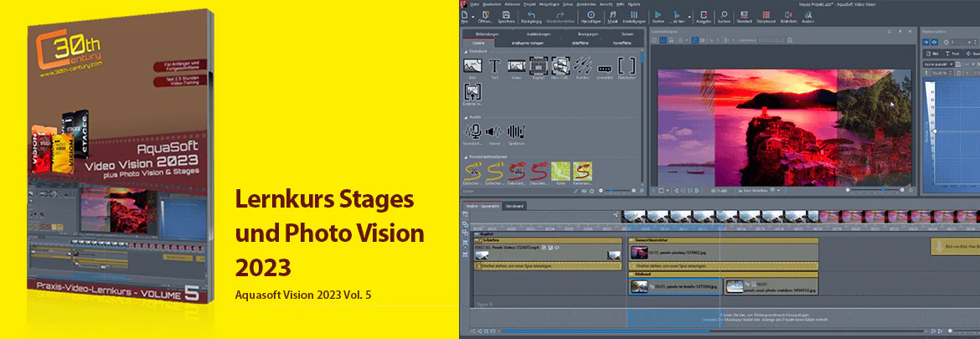The height and width of the screenshot is (339, 980).
Task: Open the Extras menu
Action: pyautogui.click(x=567, y=3)
